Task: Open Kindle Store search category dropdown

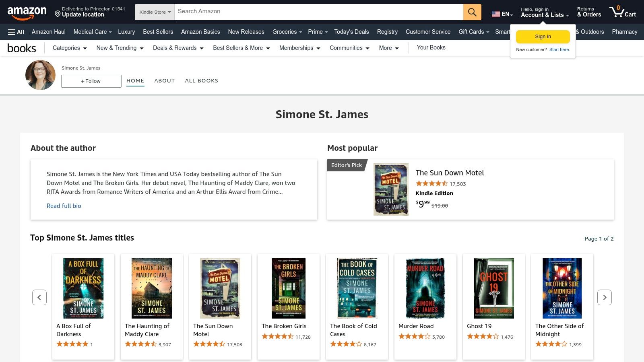Action: 155,12
